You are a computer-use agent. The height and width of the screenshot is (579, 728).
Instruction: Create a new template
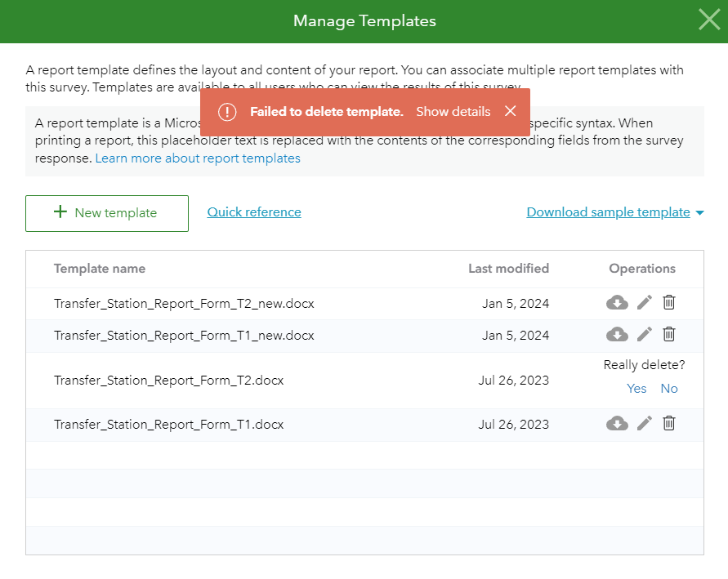coord(106,213)
